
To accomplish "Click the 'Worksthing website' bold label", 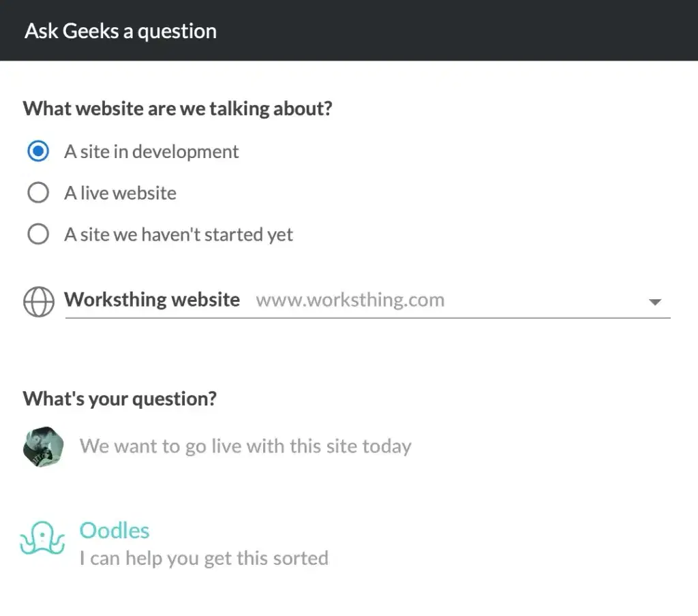I will tap(152, 300).
